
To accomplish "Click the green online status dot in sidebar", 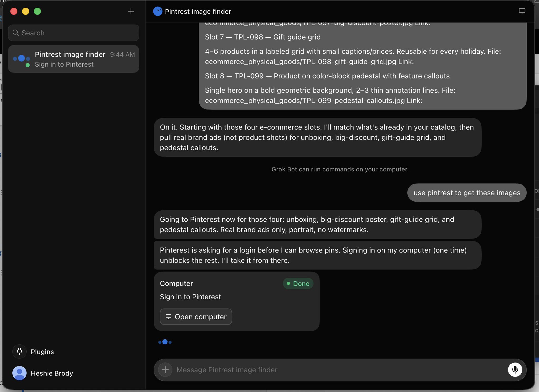I will point(28,65).
